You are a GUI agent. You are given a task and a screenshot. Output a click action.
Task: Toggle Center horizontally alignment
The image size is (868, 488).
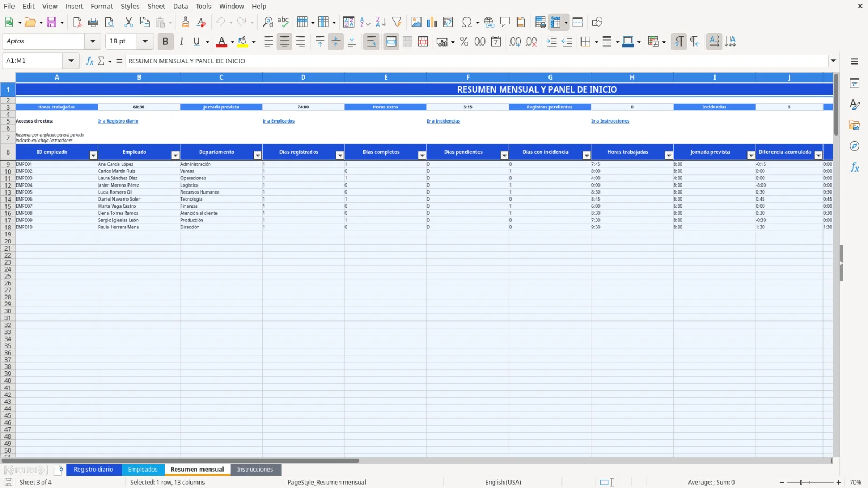tap(284, 42)
